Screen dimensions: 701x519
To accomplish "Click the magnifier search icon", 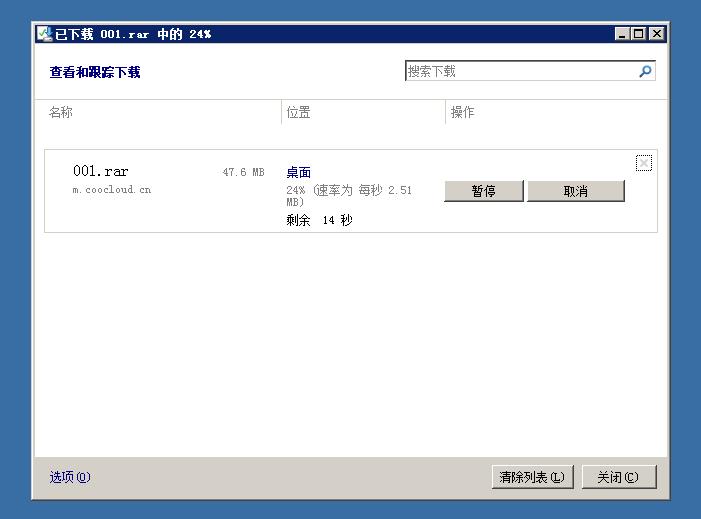I will coord(646,71).
